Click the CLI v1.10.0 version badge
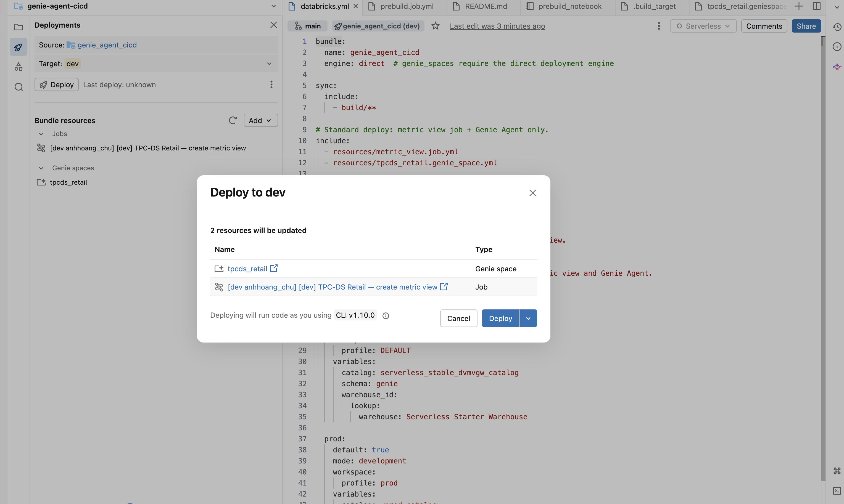844x504 pixels. point(355,315)
